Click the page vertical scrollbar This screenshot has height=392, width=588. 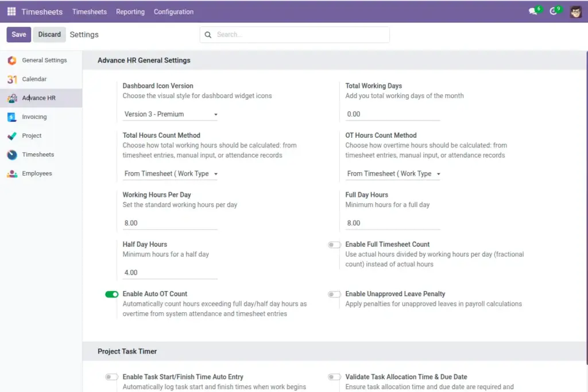(x=586, y=208)
